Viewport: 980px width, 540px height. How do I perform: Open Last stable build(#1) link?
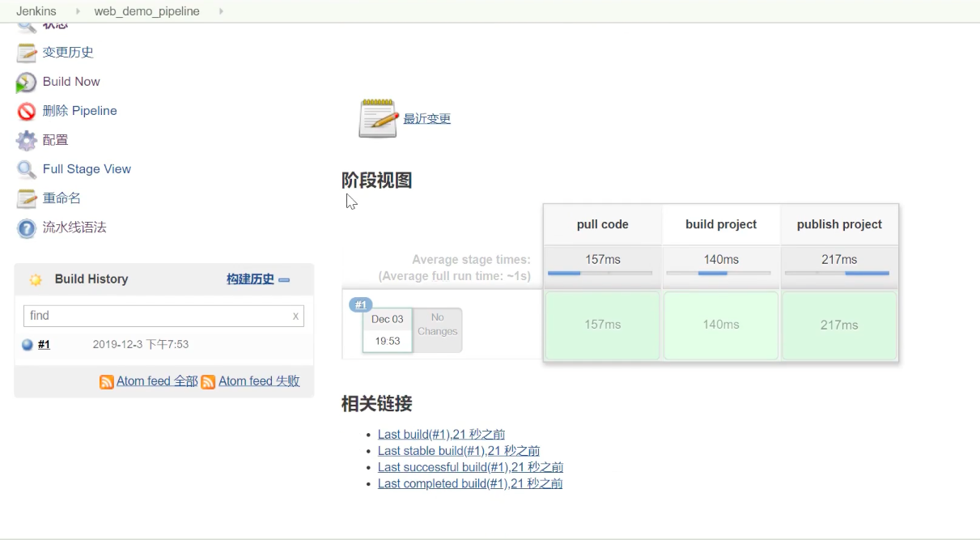coord(459,451)
